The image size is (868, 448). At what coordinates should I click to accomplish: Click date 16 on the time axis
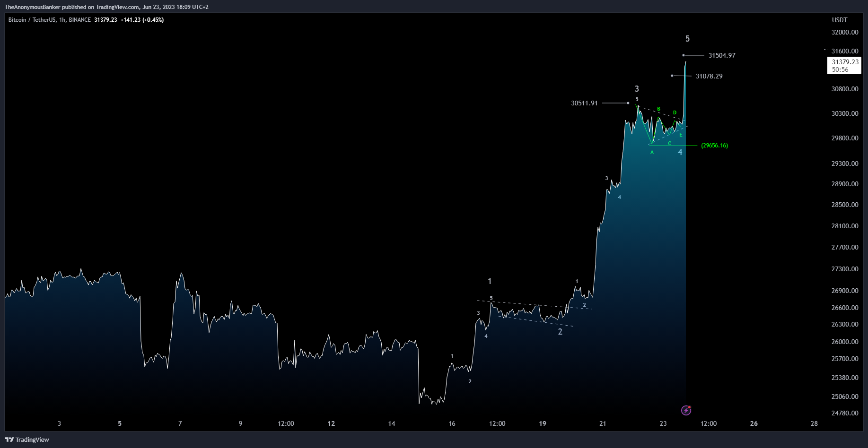pos(452,423)
